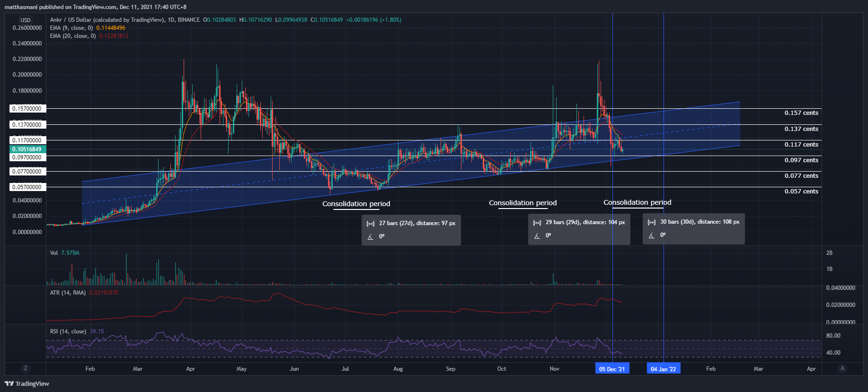868x392 pixels.
Task: Click angle icon in the 29 bars box
Action: pyautogui.click(x=537, y=236)
